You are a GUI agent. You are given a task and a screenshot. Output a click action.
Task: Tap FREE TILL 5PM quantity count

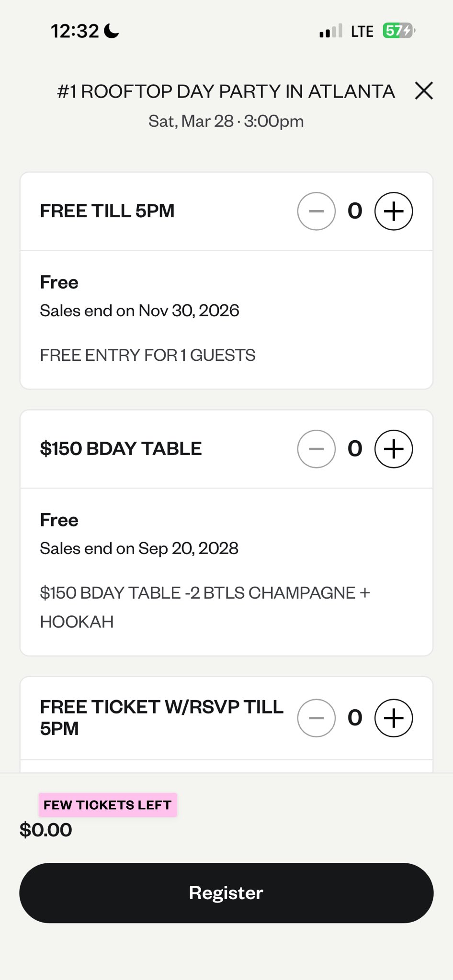[355, 211]
